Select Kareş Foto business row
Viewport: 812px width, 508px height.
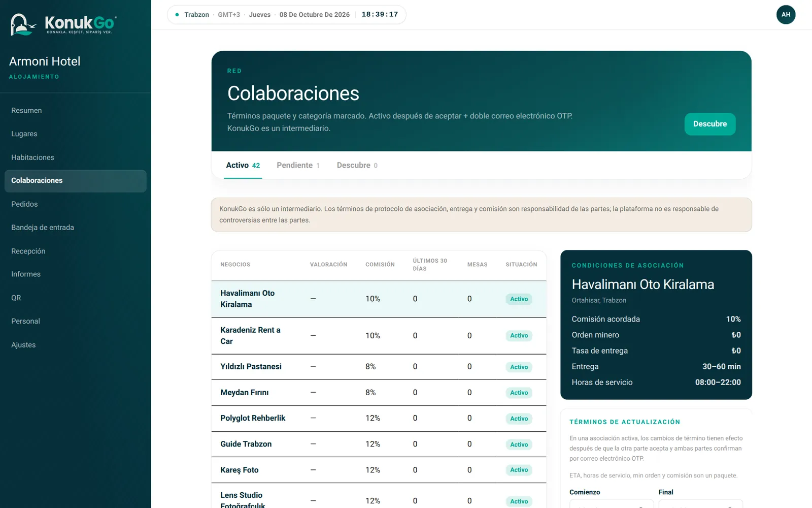(x=379, y=470)
